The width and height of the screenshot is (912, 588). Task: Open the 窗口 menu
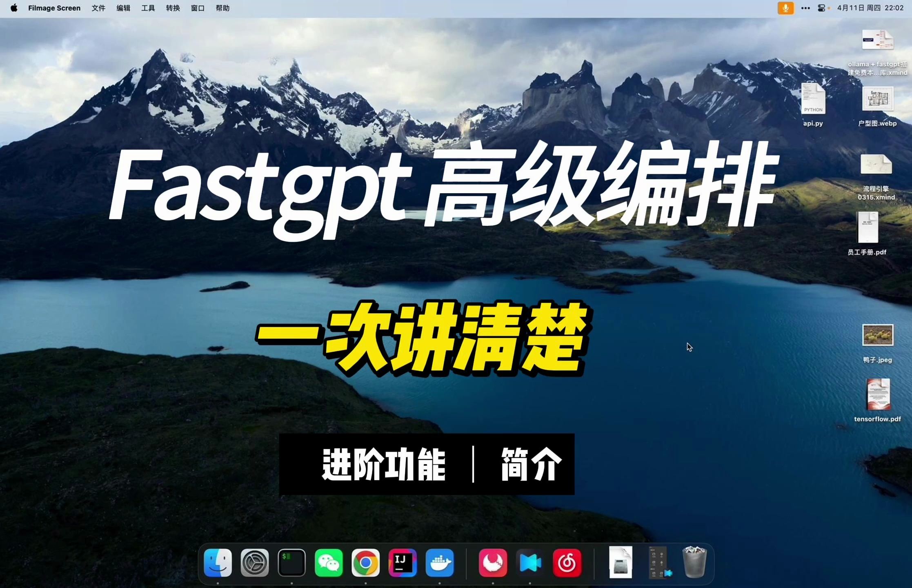(198, 8)
